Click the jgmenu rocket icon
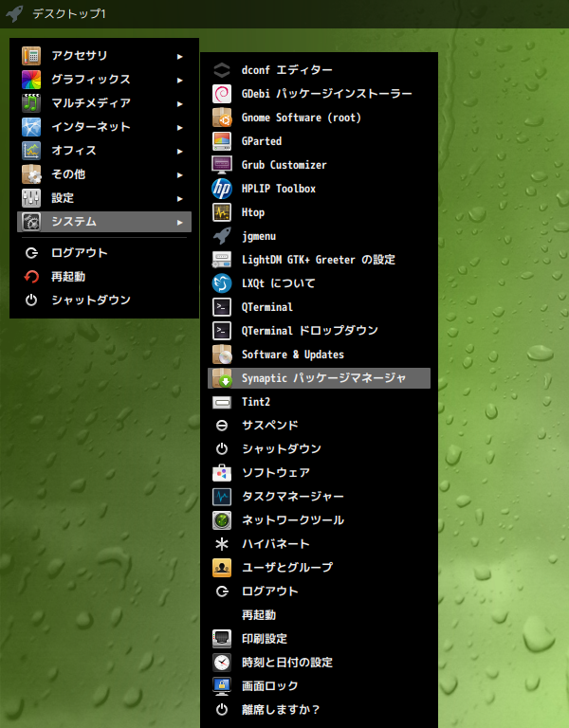This screenshot has width=569, height=728. pyautogui.click(x=222, y=236)
